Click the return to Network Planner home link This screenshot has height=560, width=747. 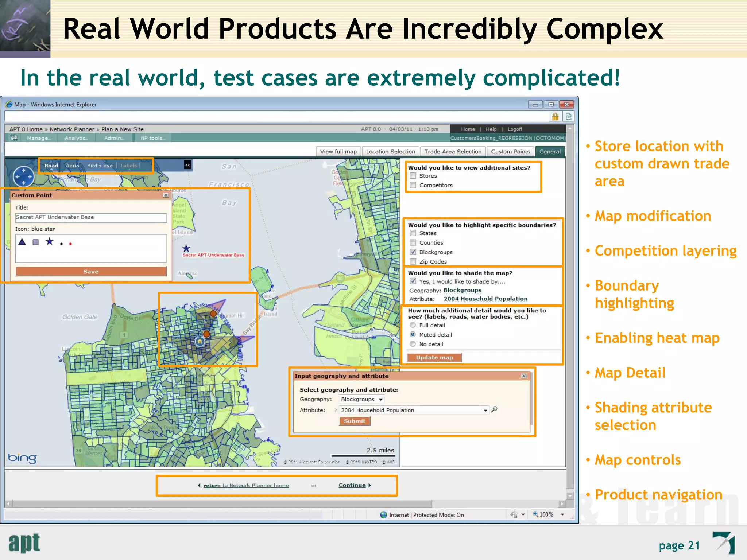pyautogui.click(x=246, y=485)
